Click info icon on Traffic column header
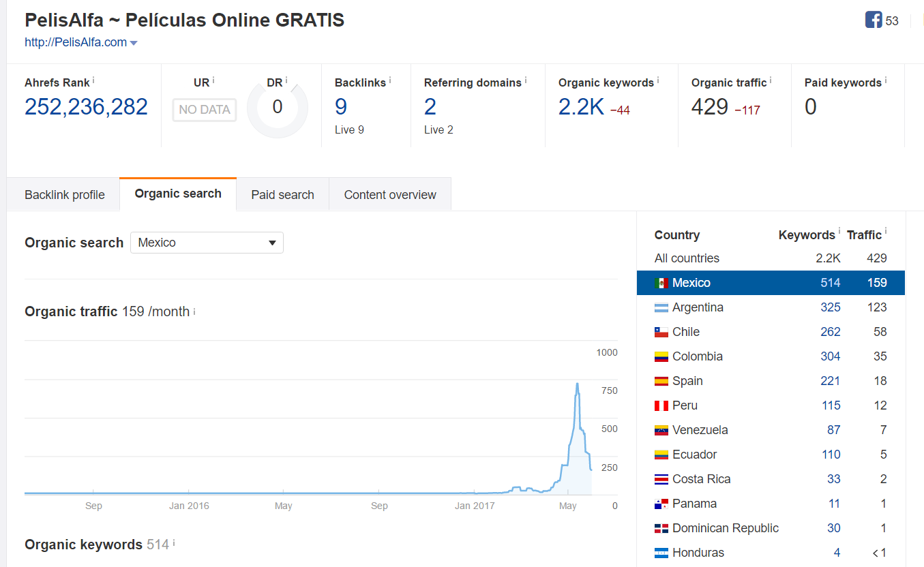 886,232
